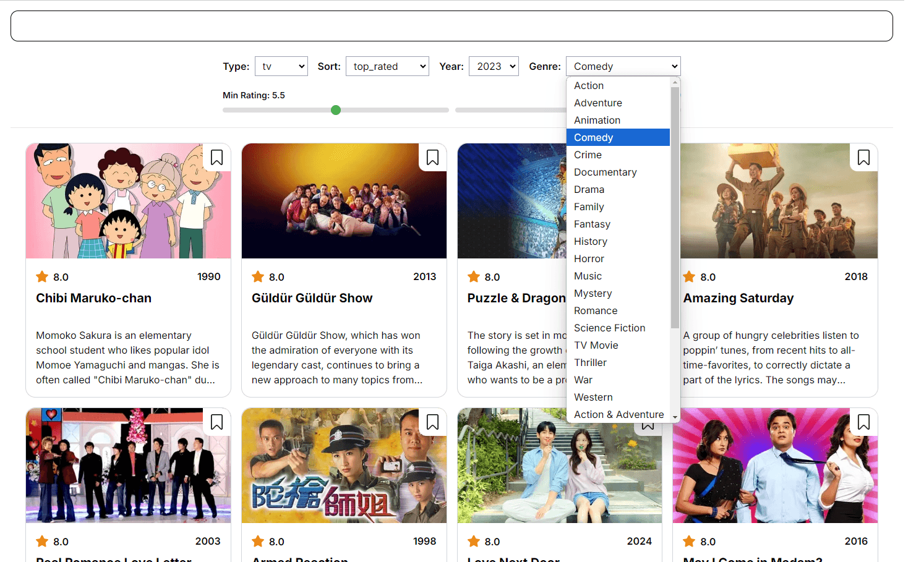Focus the search input field at top
Image resolution: width=924 pixels, height=562 pixels.
[x=451, y=26]
